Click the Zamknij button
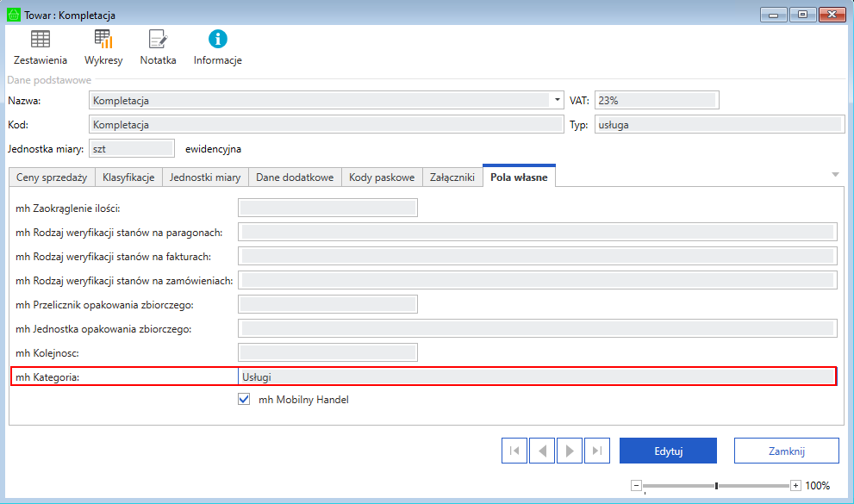 [786, 451]
